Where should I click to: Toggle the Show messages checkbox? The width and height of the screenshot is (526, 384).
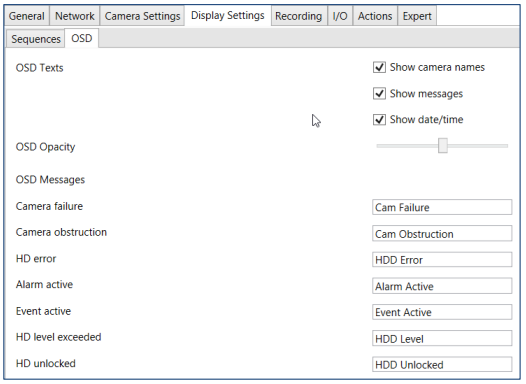379,93
